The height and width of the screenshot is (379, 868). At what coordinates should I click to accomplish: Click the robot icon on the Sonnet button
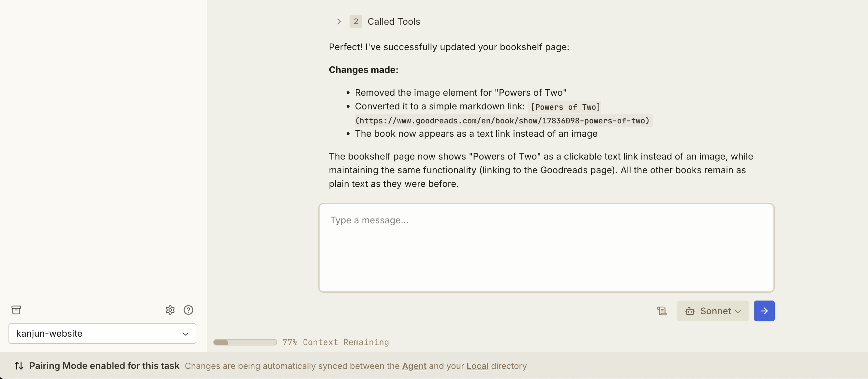tap(690, 311)
